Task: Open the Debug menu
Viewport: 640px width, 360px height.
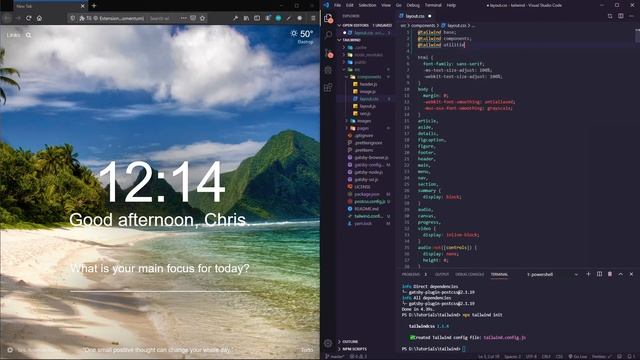Action: point(413,5)
